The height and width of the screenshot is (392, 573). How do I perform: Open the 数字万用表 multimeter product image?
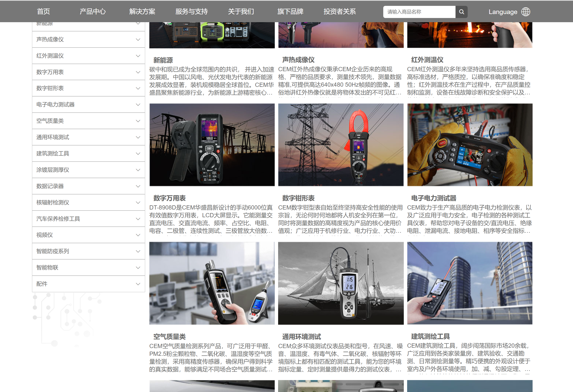tap(212, 145)
